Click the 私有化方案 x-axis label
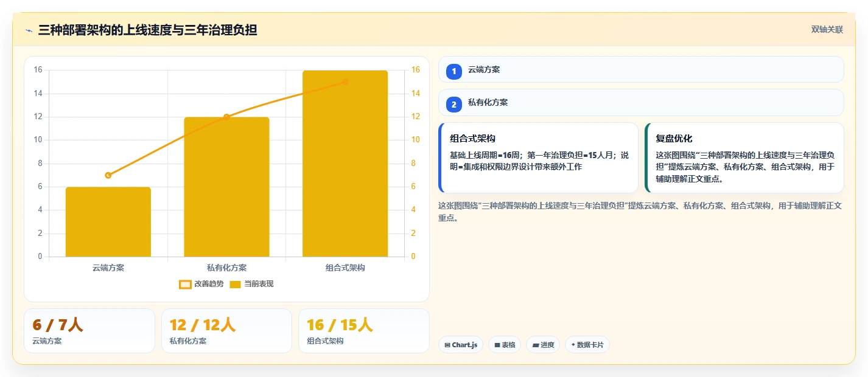Image resolution: width=868 pixels, height=377 pixels. [x=226, y=268]
